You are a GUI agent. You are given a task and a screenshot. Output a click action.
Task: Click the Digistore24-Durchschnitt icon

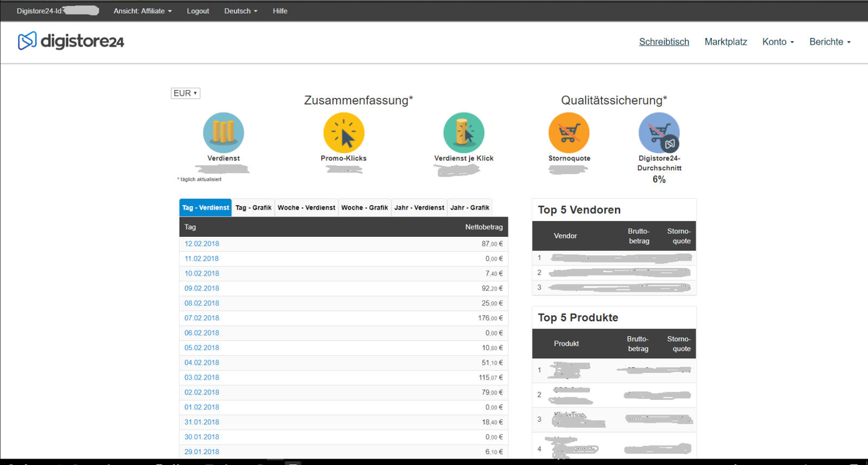(x=659, y=133)
